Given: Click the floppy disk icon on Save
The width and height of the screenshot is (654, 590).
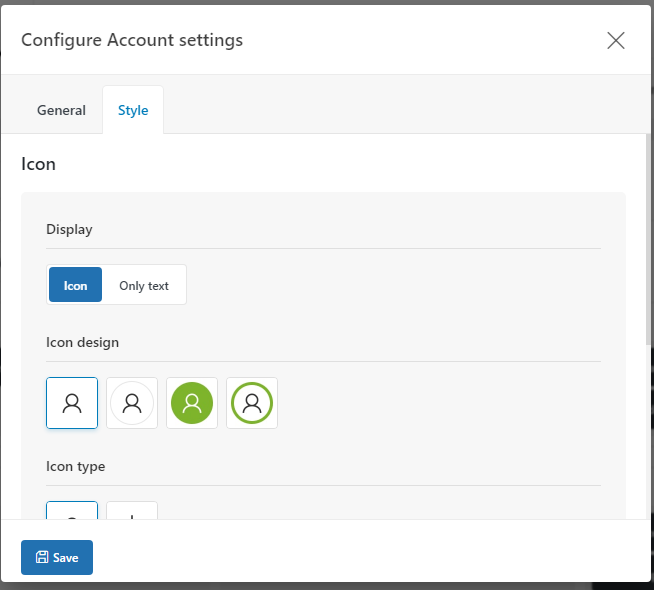Looking at the screenshot, I should [x=42, y=557].
